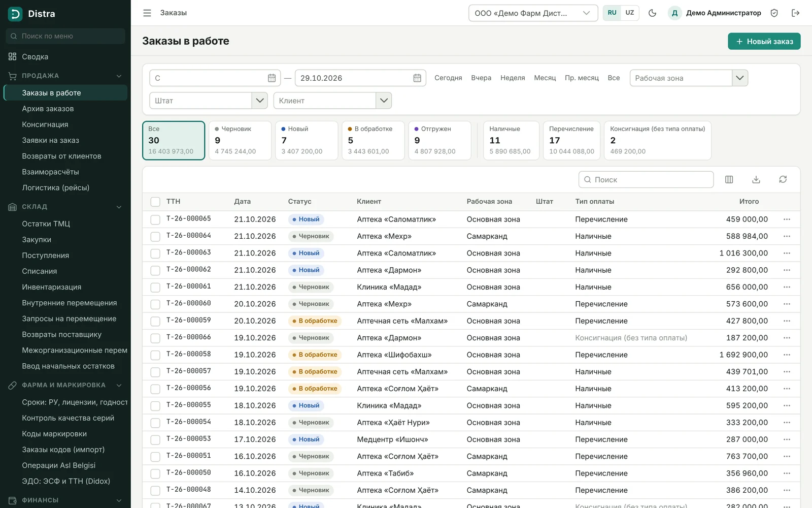
Task: Open calendar picker in start date field
Action: [272, 78]
